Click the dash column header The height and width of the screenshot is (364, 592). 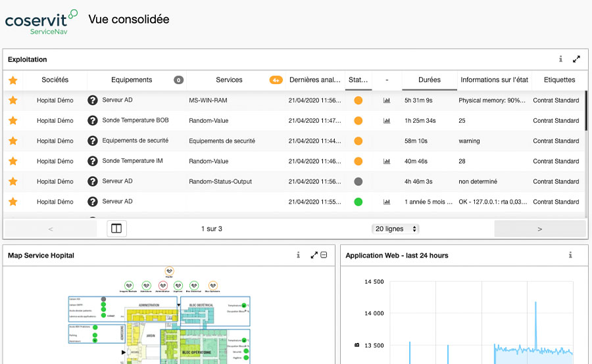click(x=387, y=80)
